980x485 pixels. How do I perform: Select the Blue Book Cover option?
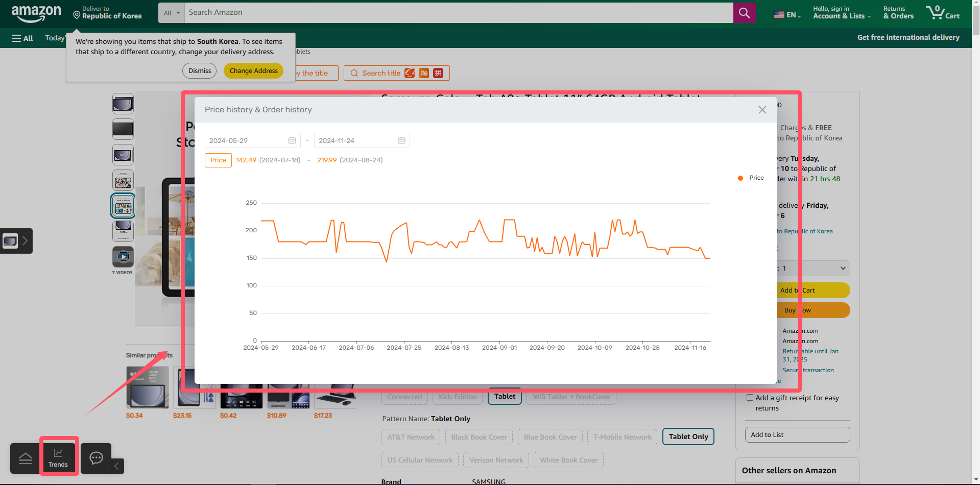pyautogui.click(x=550, y=437)
